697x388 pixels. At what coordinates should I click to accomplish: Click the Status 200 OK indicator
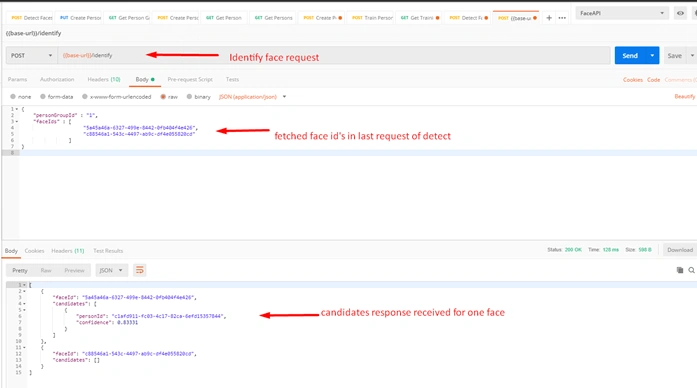[x=565, y=250]
